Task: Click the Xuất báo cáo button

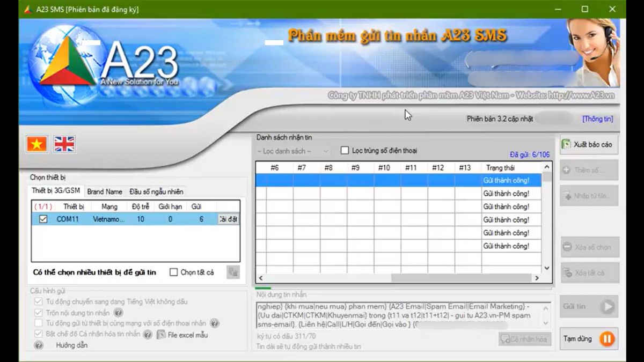Action: [x=589, y=144]
